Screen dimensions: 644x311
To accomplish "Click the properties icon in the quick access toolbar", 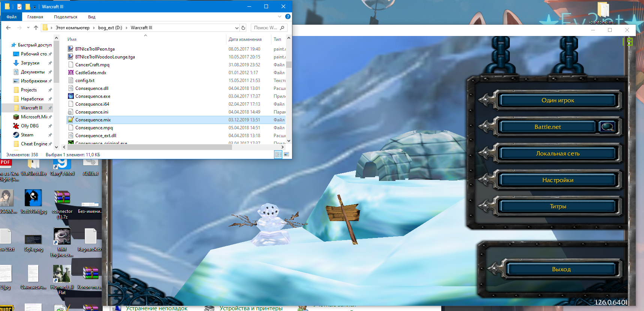I will (x=19, y=7).
